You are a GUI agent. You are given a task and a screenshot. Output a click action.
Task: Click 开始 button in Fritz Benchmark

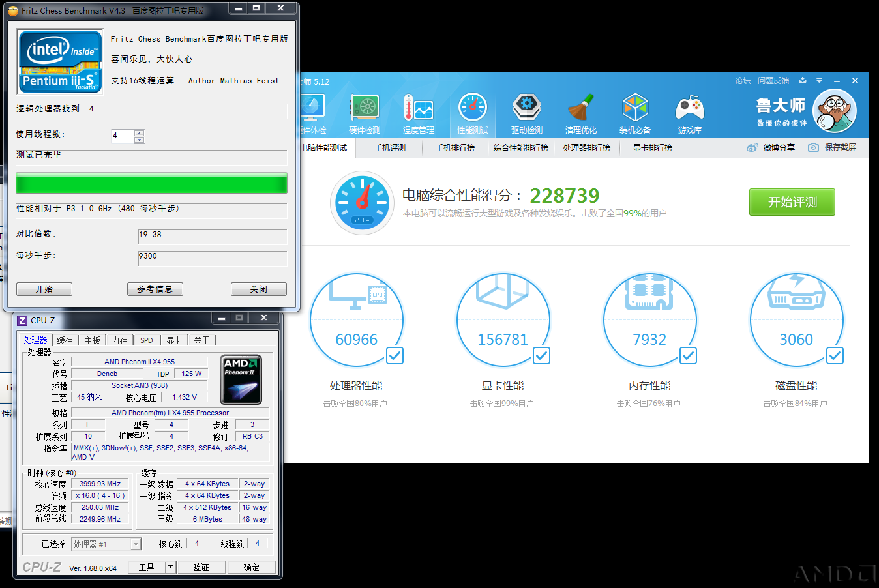coord(44,289)
